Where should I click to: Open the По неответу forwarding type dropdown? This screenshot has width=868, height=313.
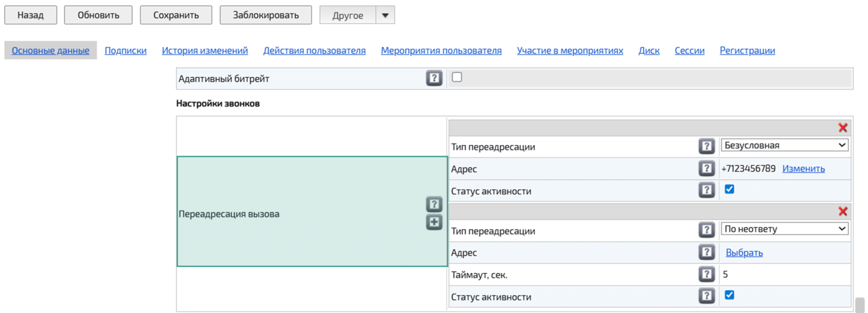784,229
